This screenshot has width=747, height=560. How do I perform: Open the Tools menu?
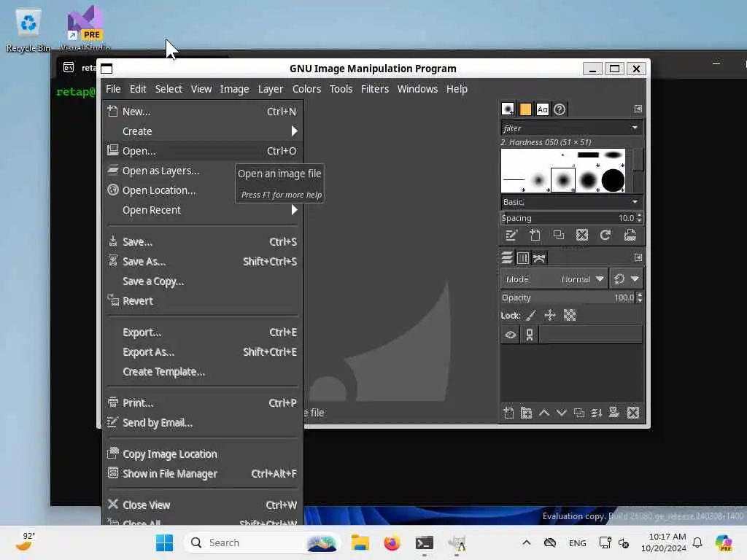pyautogui.click(x=341, y=89)
